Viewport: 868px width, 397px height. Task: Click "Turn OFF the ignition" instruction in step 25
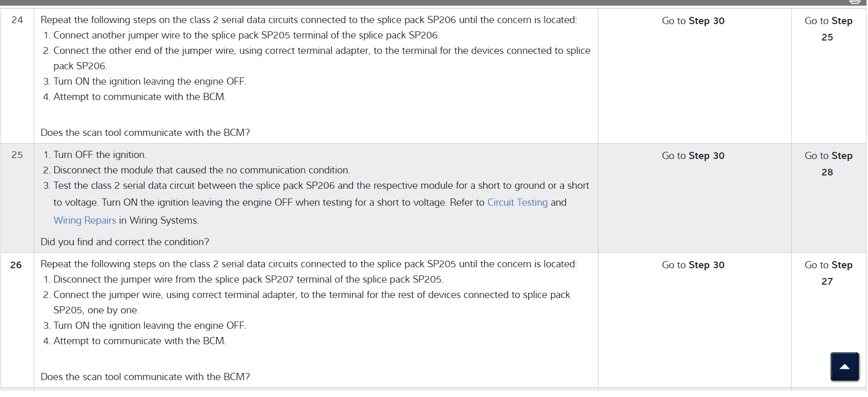pyautogui.click(x=100, y=155)
